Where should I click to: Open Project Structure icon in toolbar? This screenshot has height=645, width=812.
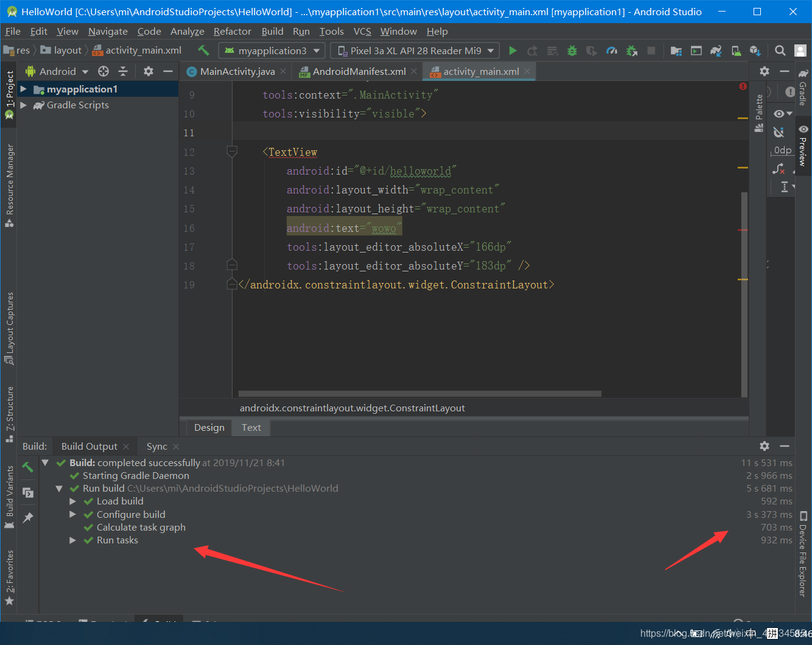click(676, 51)
